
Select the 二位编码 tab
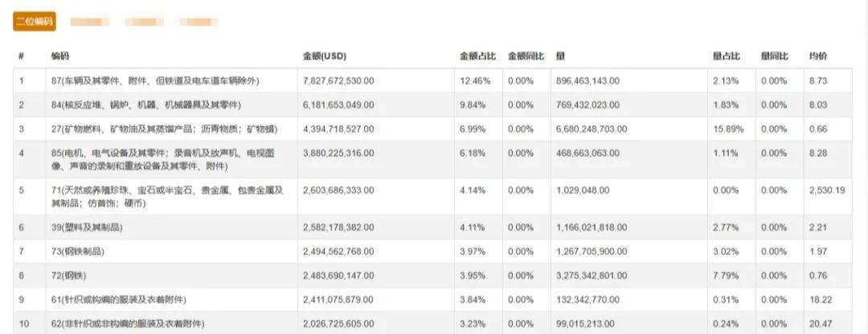click(35, 22)
